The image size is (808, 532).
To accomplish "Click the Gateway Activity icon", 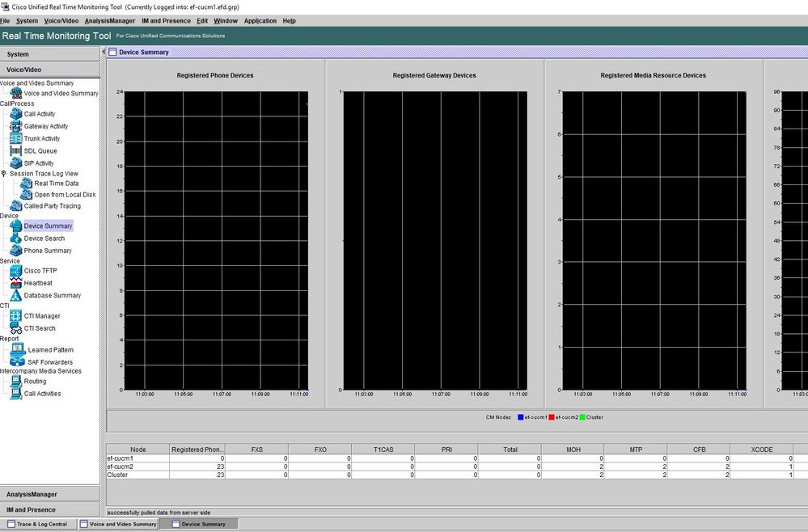I will 16,126.
